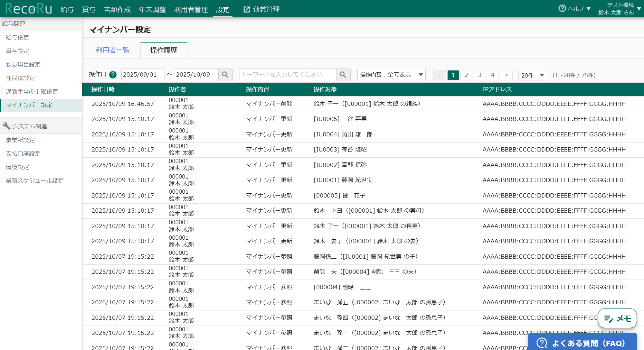Go to page 2 of results
The width and height of the screenshot is (644, 350).
point(466,75)
